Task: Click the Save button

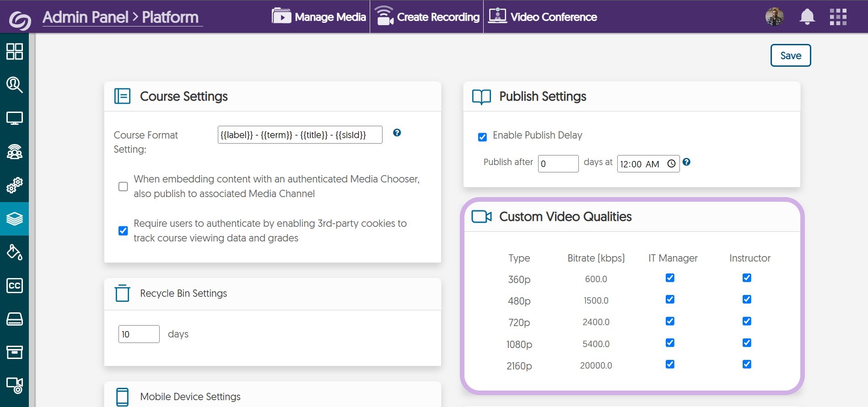Action: (790, 55)
